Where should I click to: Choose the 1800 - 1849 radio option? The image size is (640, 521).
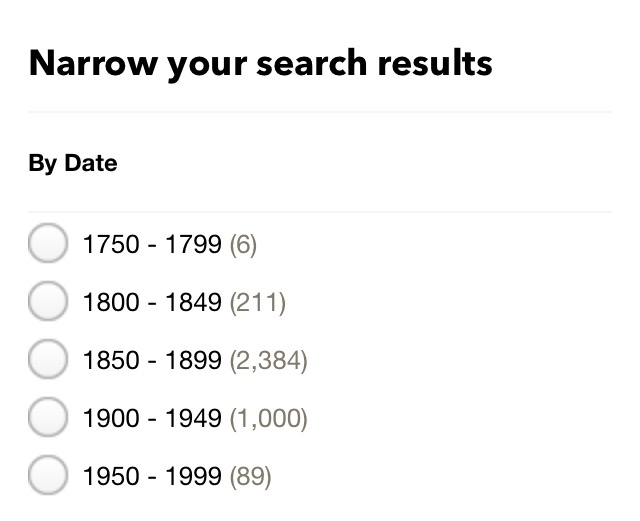click(x=47, y=302)
